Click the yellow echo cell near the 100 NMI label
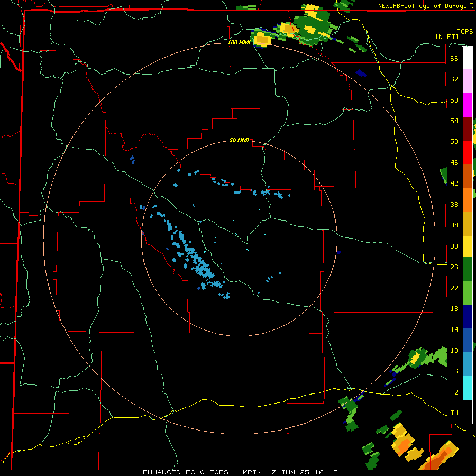476x476 pixels. click(262, 40)
